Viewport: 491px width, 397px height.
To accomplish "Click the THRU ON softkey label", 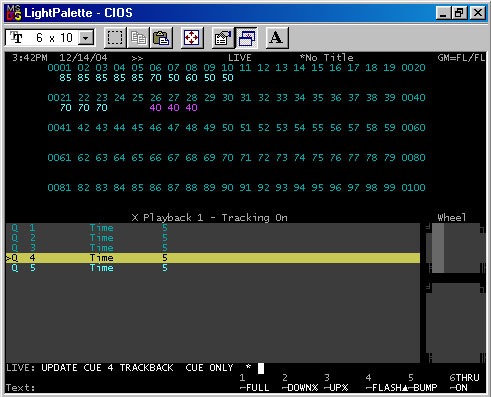I will 464,383.
